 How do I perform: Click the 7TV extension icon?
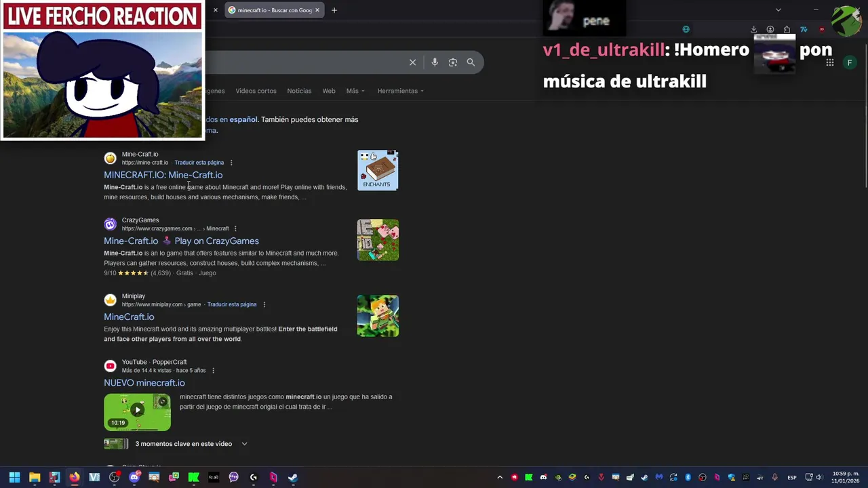(804, 29)
